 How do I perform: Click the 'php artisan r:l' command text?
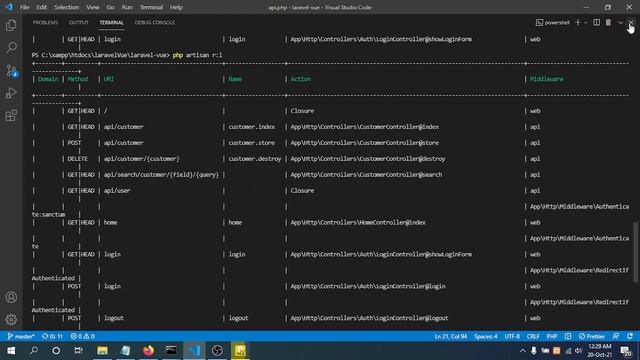click(x=198, y=55)
